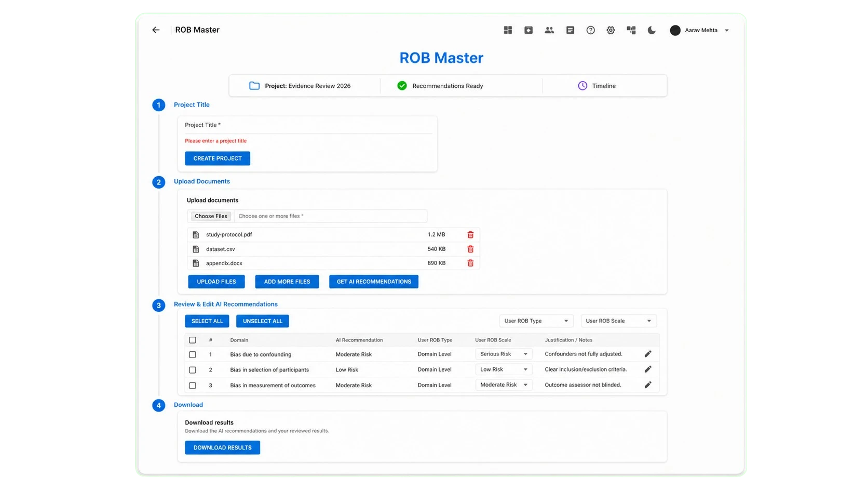This screenshot has width=868, height=489.
Task: Edit notes for Bias in selection of participants
Action: (648, 369)
